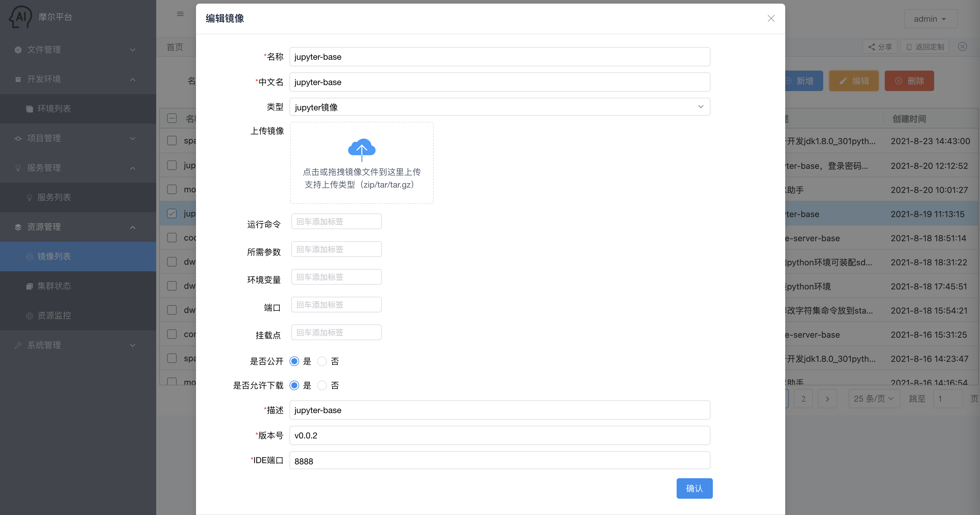The width and height of the screenshot is (980, 515).
Task: Click the 文件管理 sidebar icon
Action: coord(18,50)
